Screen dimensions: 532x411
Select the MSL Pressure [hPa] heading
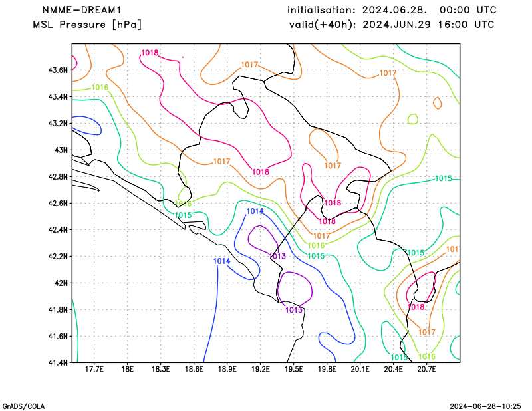[x=87, y=25]
